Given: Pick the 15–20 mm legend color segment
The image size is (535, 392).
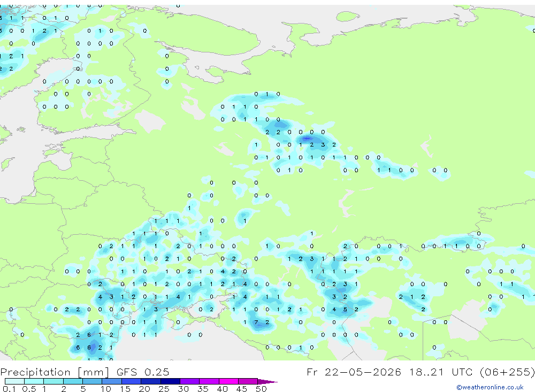Looking at the screenshot, I should [x=131, y=381].
